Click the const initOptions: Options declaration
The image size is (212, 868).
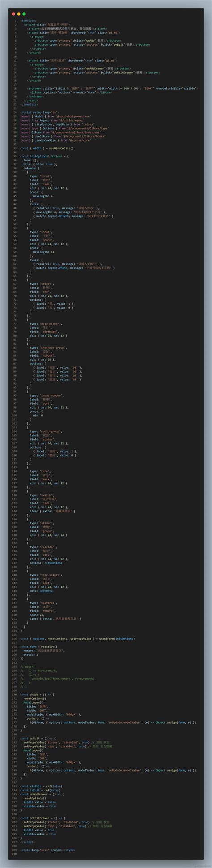45,156
